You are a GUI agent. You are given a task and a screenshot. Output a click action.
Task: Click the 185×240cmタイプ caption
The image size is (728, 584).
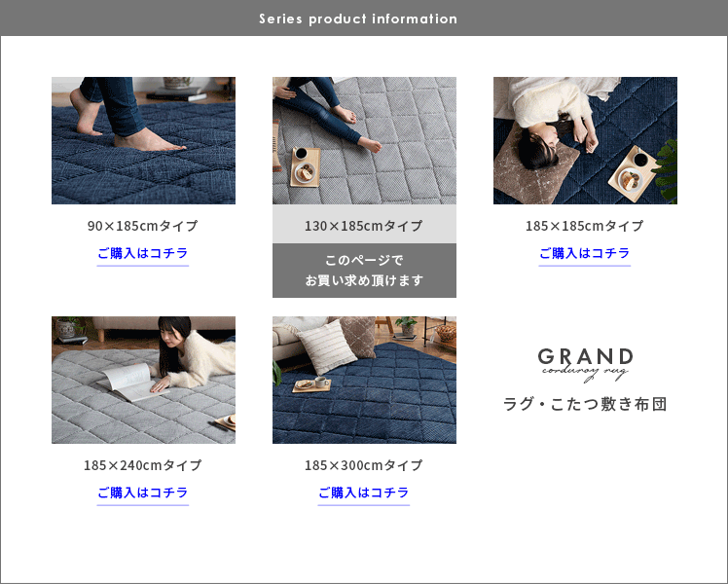click(x=143, y=465)
